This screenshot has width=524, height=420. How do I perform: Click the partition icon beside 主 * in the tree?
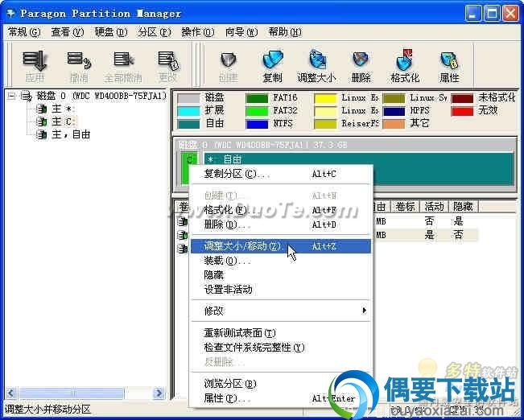[41, 109]
